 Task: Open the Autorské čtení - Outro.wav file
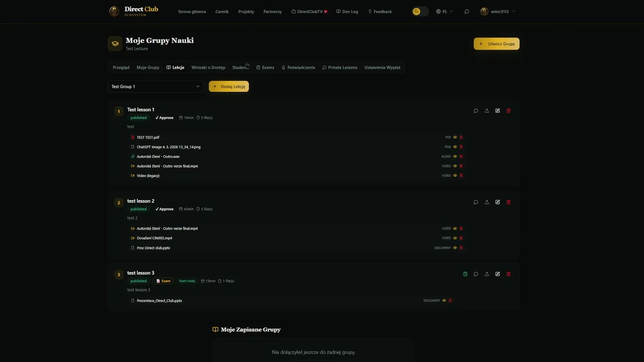[x=158, y=156]
